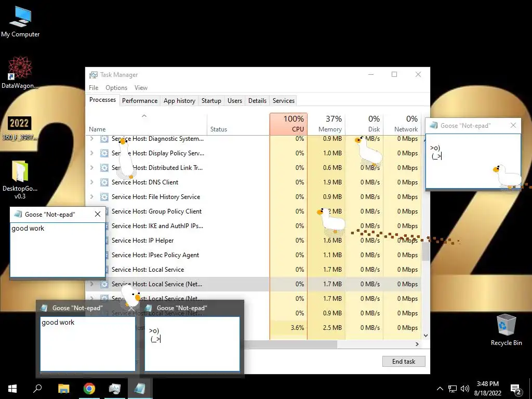Viewport: 532px width, 399px height.
Task: Launch Google Chrome from taskbar
Action: pyautogui.click(x=89, y=389)
